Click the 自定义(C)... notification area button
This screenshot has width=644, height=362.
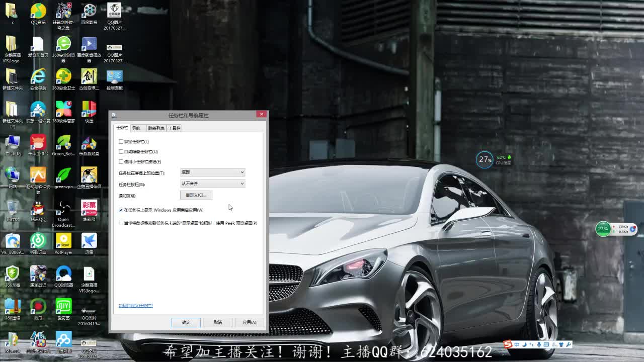196,195
